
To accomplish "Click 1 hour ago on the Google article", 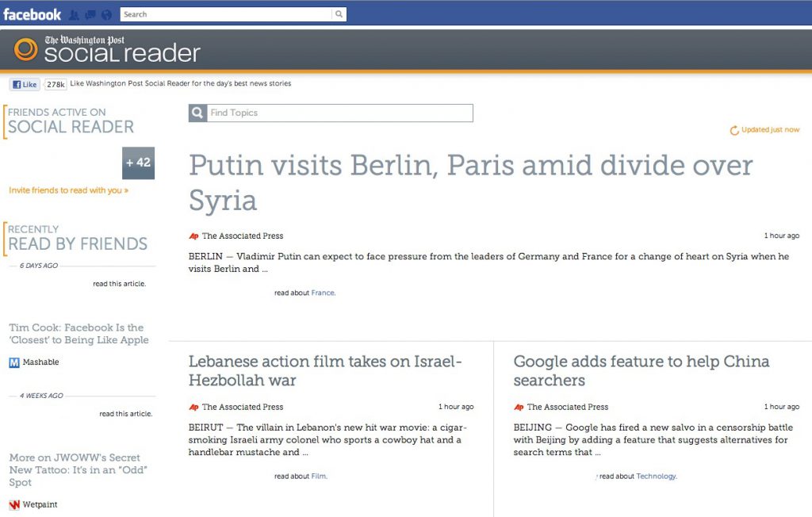I will click(x=781, y=407).
